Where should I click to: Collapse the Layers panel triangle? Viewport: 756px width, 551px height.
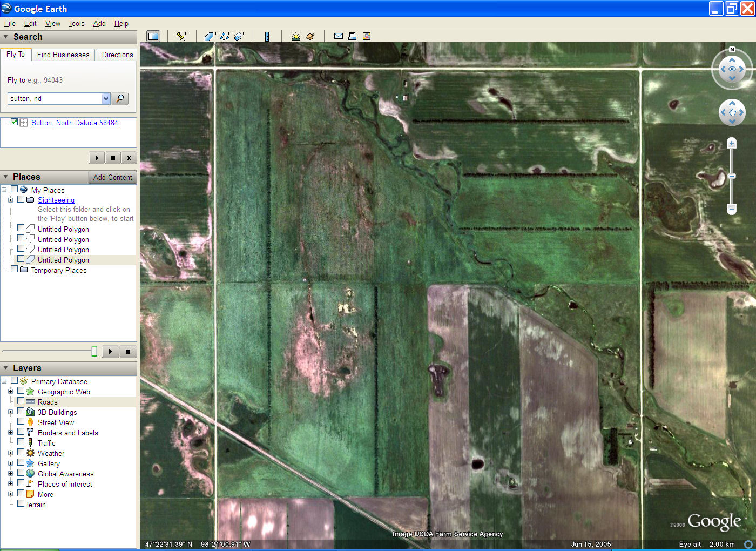[x=6, y=368]
